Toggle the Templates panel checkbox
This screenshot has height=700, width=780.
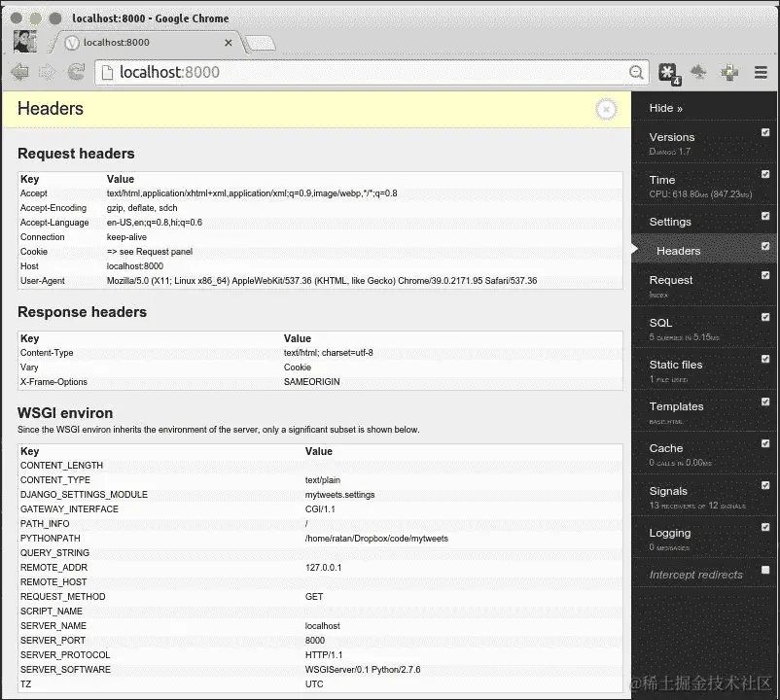[x=765, y=402]
